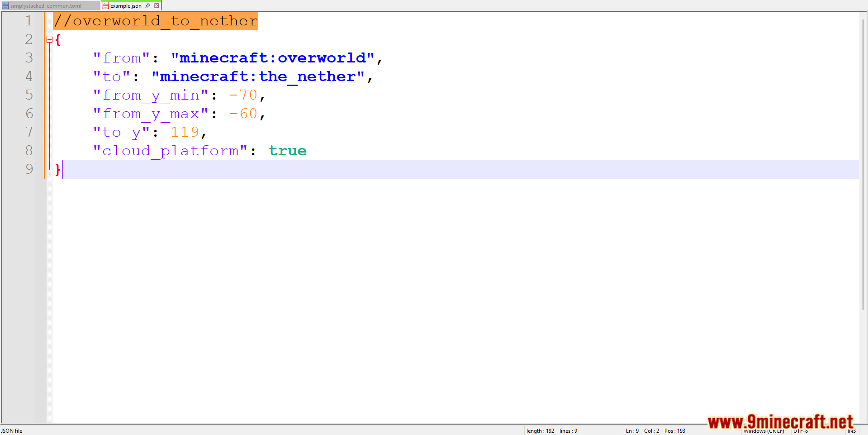This screenshot has width=868, height=435.
Task: Click line number 9 in the margin
Action: [28, 169]
